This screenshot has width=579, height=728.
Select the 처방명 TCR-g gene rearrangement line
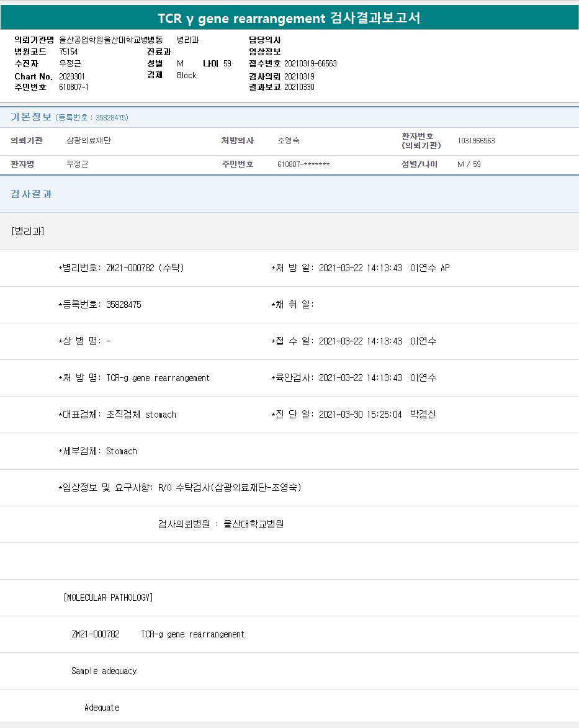pyautogui.click(x=135, y=378)
